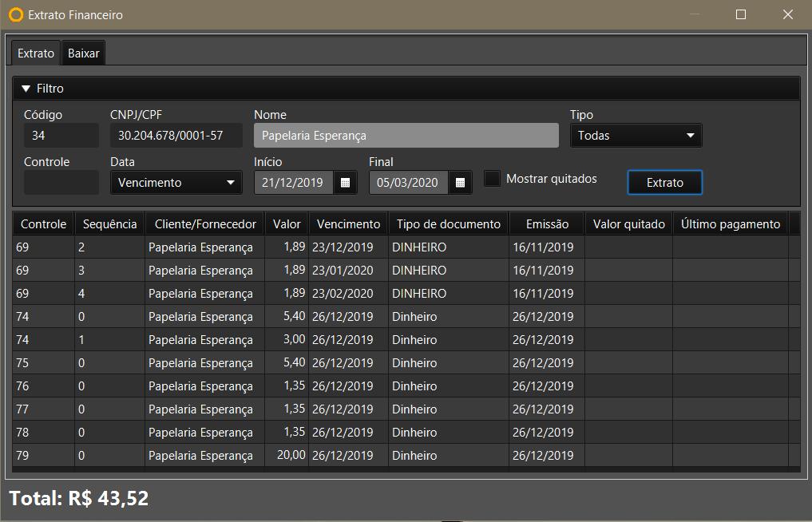Click Dinheiro in the control 77 row

(414, 409)
